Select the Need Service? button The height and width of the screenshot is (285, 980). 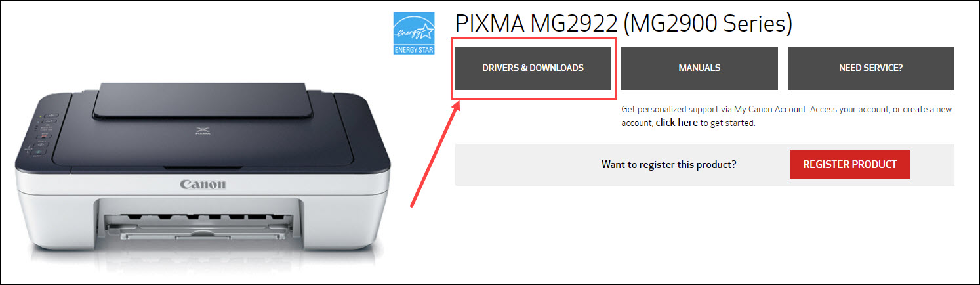coord(870,68)
